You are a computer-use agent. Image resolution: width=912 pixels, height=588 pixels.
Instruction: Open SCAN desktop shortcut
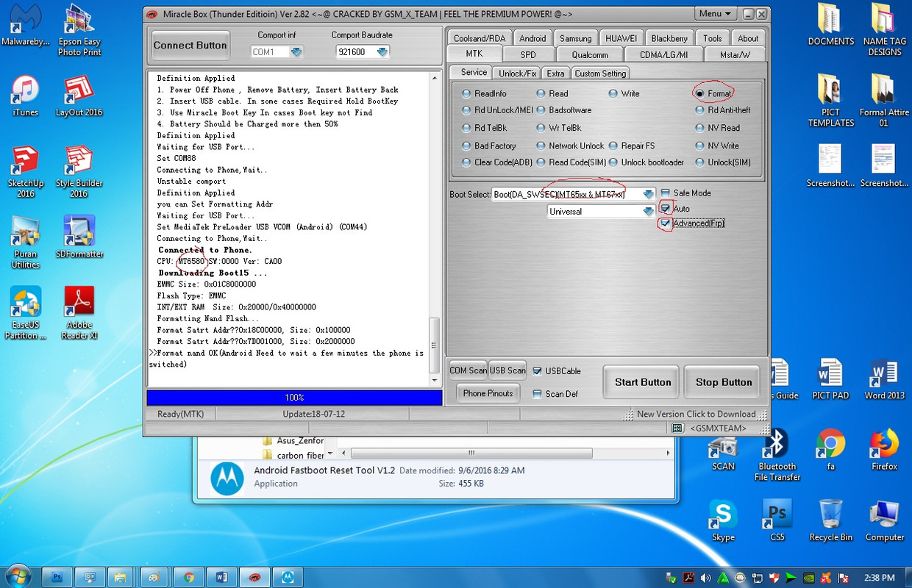pyautogui.click(x=723, y=451)
